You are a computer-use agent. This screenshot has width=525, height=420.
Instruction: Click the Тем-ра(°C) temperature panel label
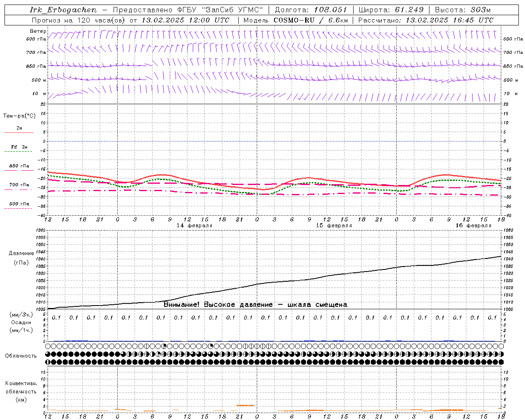[x=19, y=116]
